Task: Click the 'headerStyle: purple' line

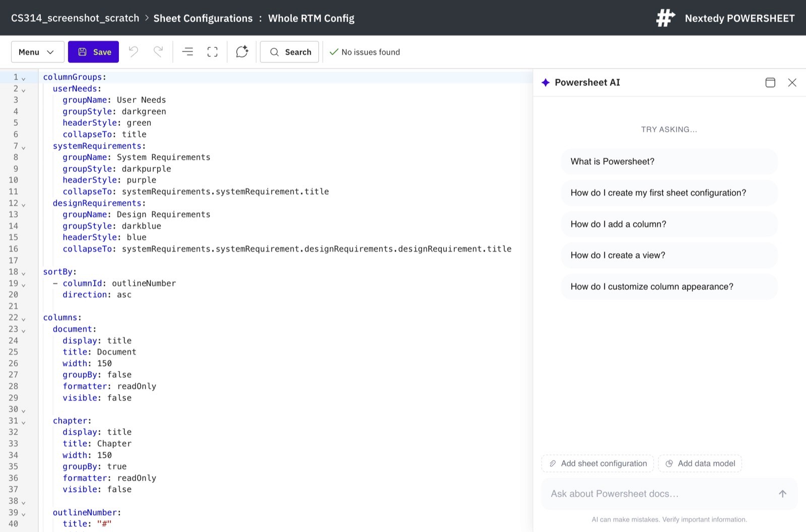Action: tap(109, 180)
